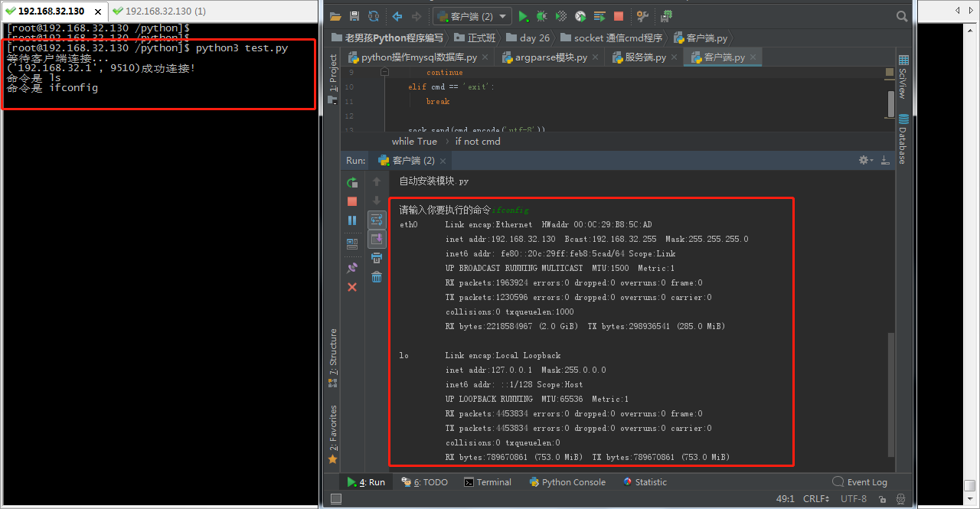Close the argparse模块.py editor tab
Image resolution: width=980 pixels, height=509 pixels.
coord(594,57)
